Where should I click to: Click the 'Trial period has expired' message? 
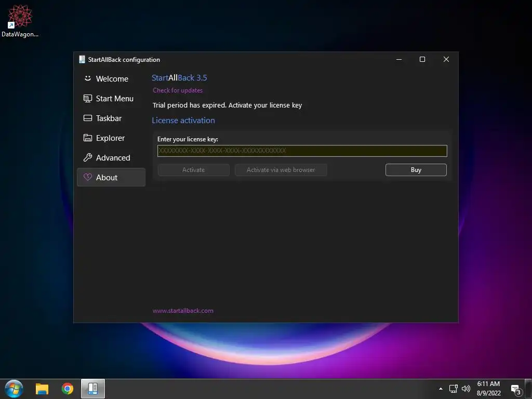[x=227, y=105]
